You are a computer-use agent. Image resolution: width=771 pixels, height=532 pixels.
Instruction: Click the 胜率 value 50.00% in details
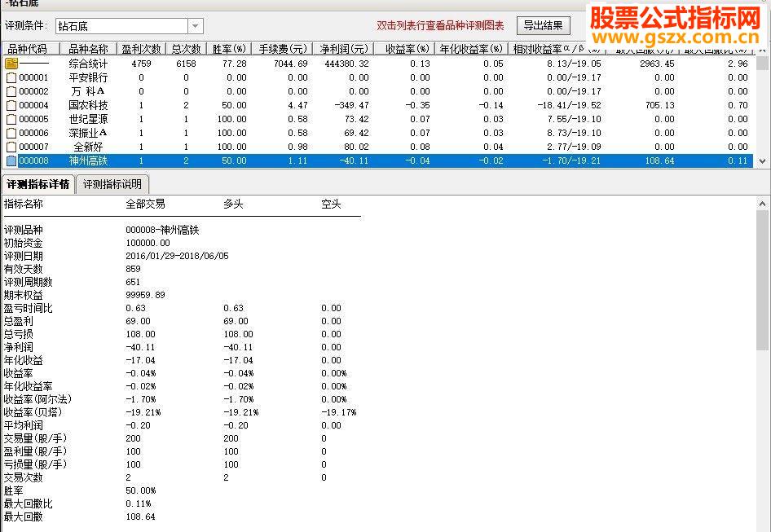141,490
